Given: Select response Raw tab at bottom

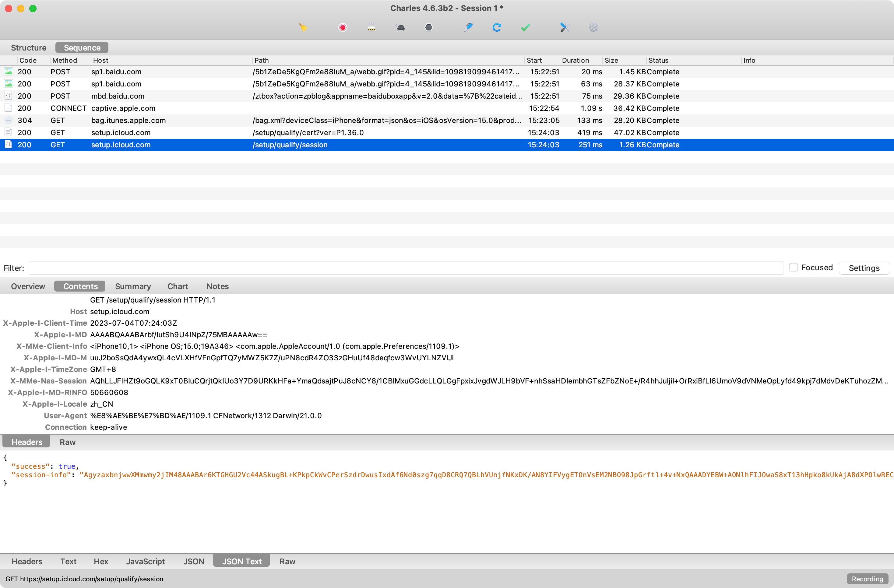Looking at the screenshot, I should tap(287, 561).
